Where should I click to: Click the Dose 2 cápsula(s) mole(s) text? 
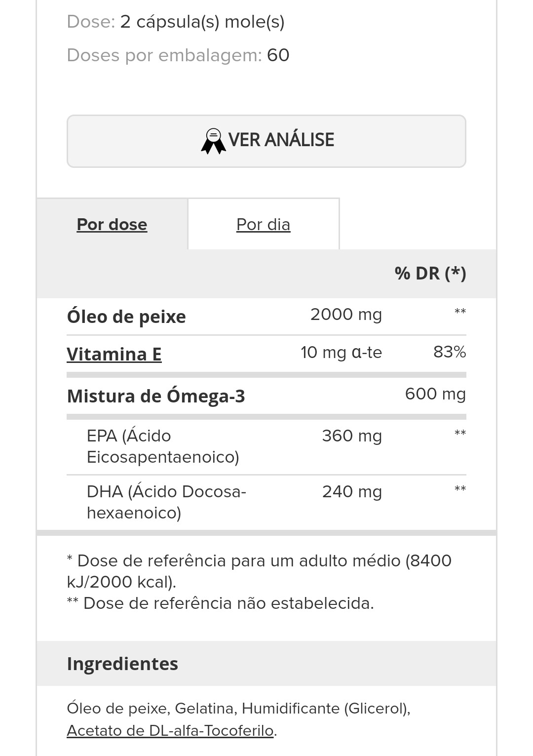(176, 22)
